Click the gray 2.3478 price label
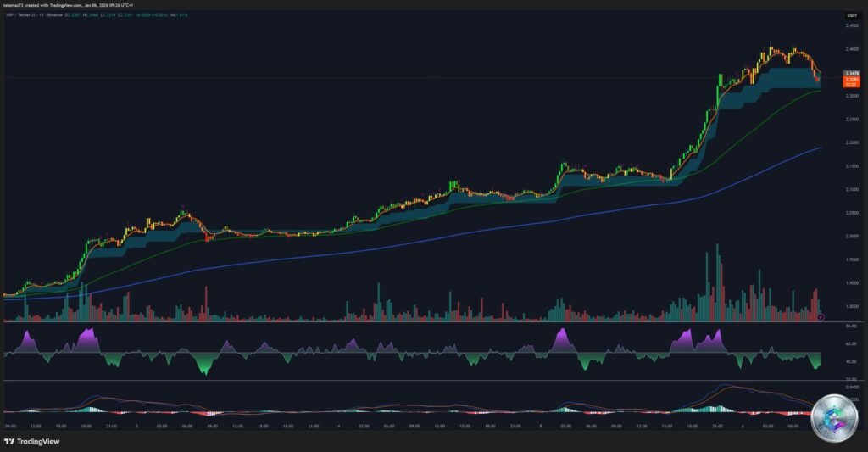868x452 pixels. pos(851,73)
